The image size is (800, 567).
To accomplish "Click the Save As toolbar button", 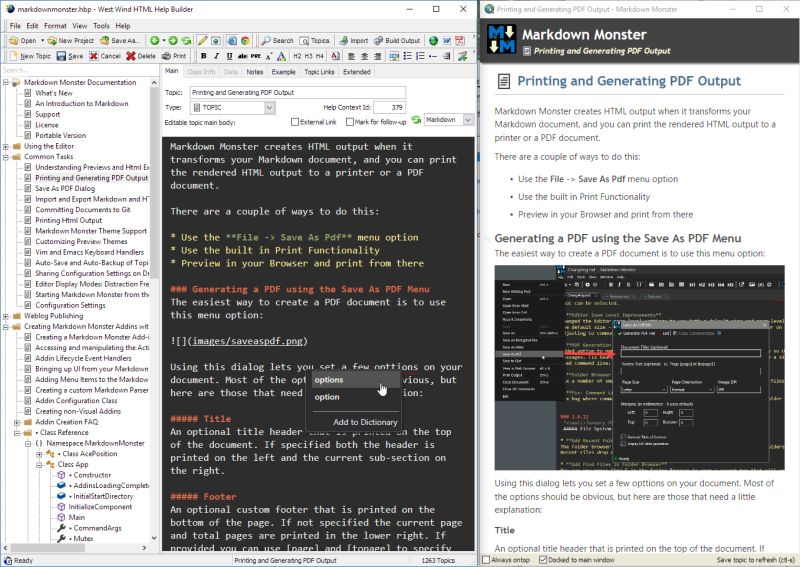I will point(120,40).
